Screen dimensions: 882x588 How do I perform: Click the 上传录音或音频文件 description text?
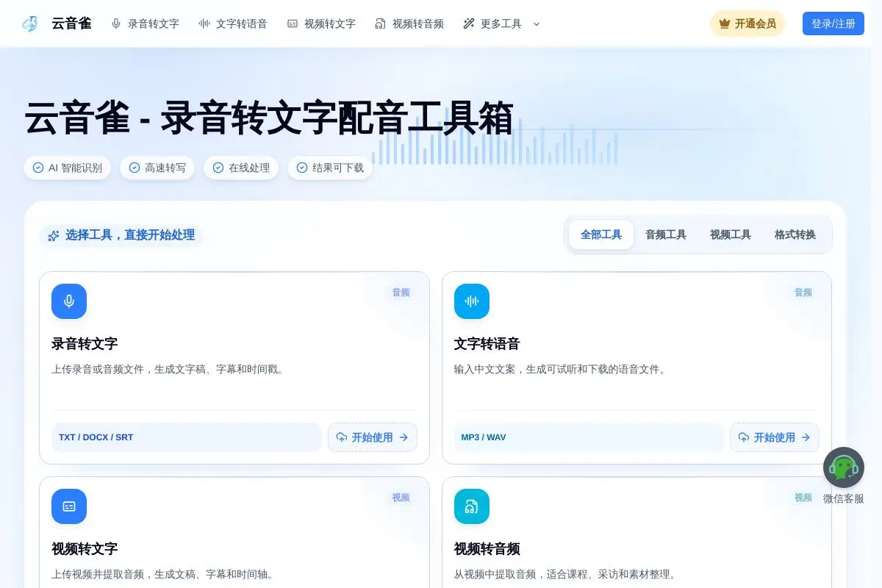click(x=168, y=369)
